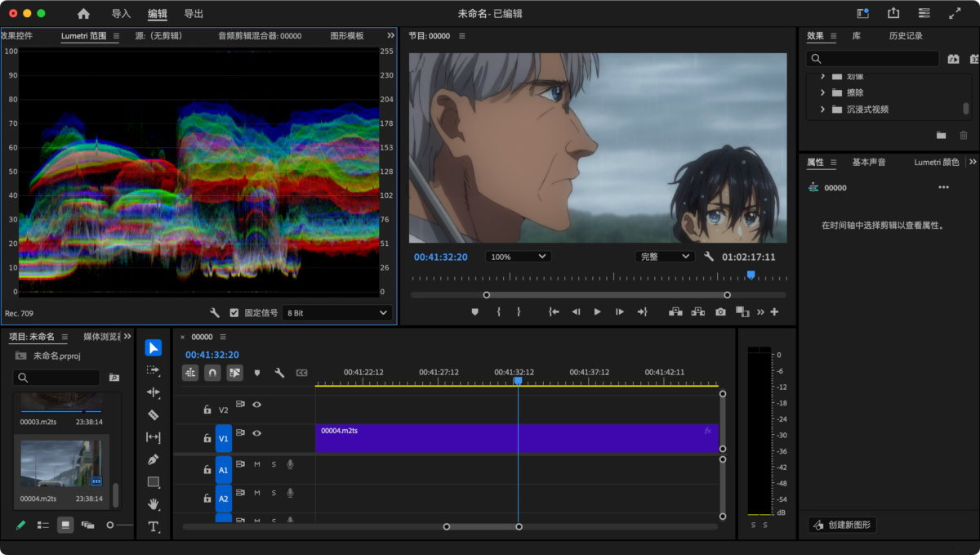Select the Rectangle shape tool
The image size is (980, 555).
click(x=153, y=482)
